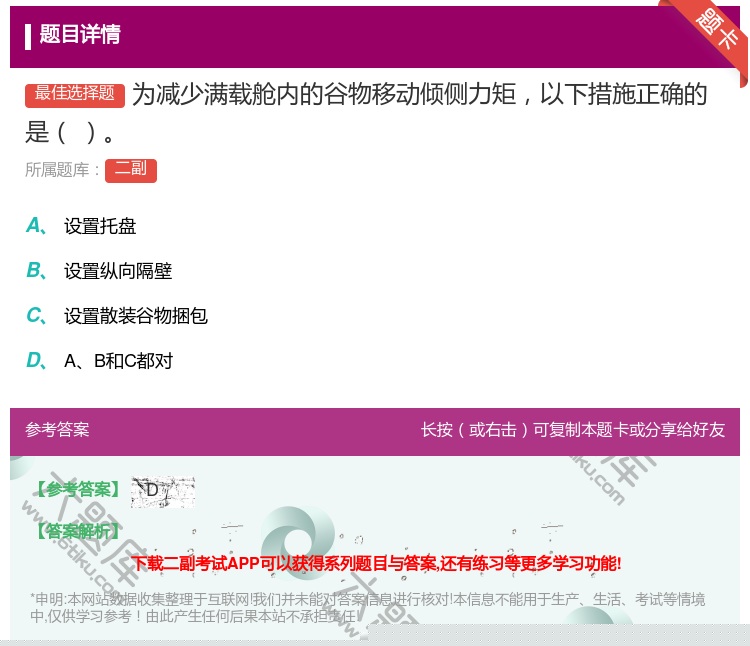
Task: Click the 所属题库 label
Action: click(62, 170)
